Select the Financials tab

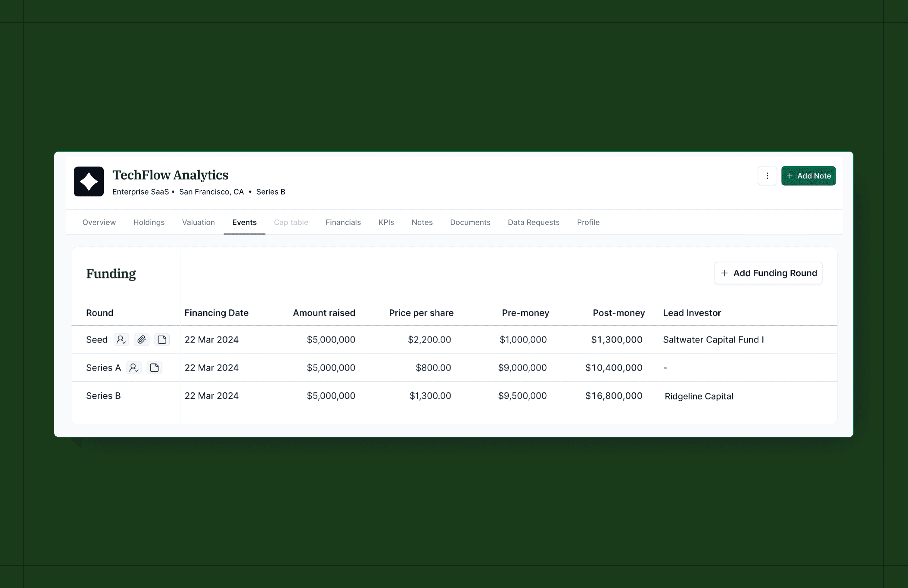343,222
